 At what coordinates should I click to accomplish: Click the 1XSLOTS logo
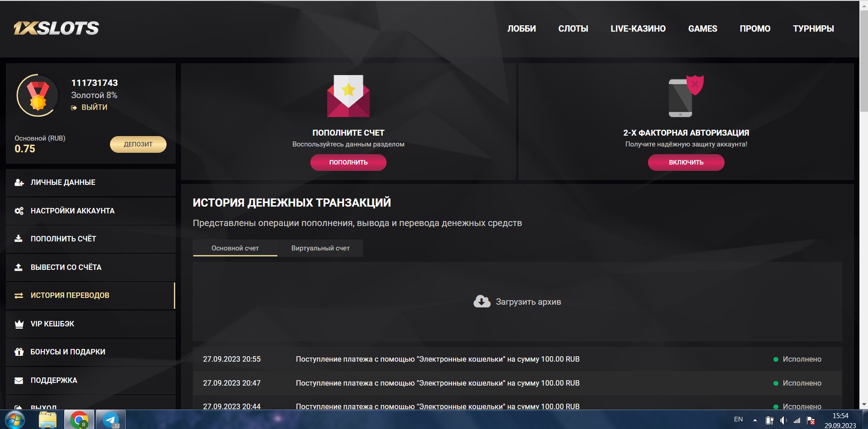point(56,28)
